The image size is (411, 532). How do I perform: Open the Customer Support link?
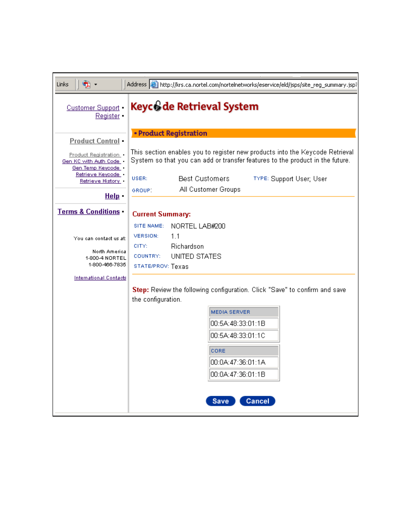[93, 108]
